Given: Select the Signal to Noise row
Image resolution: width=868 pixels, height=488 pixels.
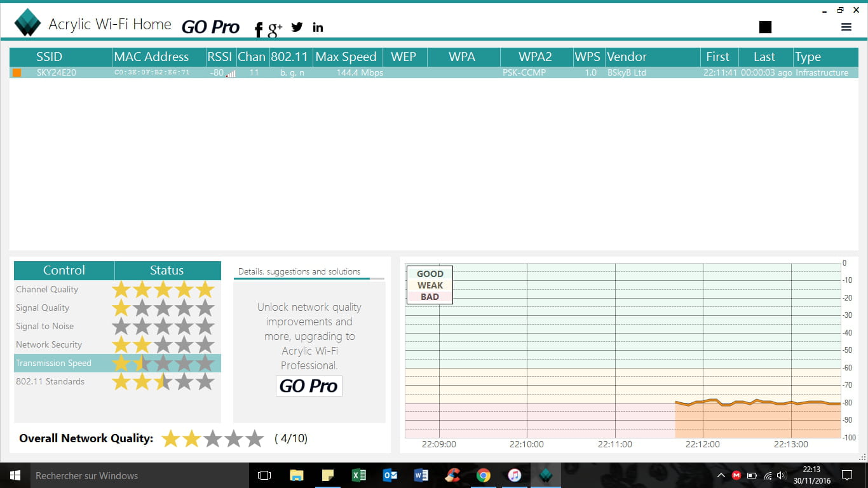Looking at the screenshot, I should [x=118, y=327].
